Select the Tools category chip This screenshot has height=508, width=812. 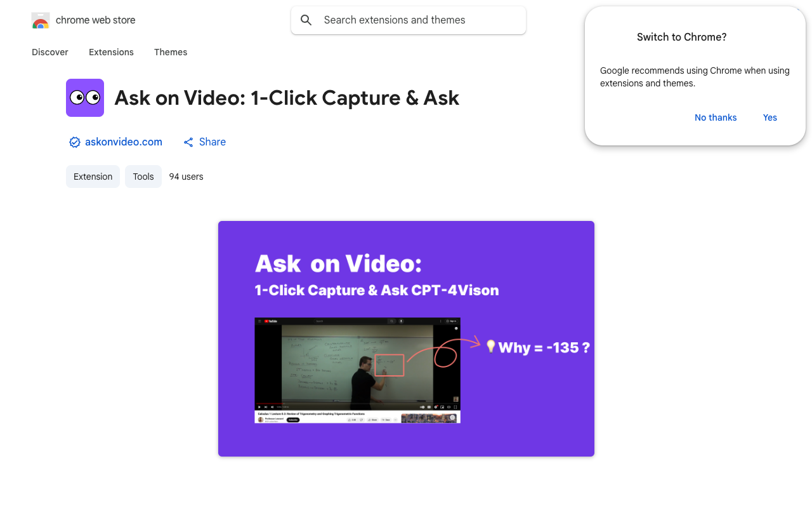pos(143,177)
